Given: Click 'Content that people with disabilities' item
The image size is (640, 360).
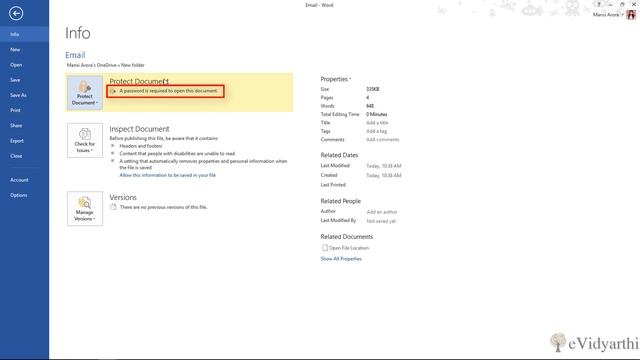Looking at the screenshot, I should (x=177, y=153).
